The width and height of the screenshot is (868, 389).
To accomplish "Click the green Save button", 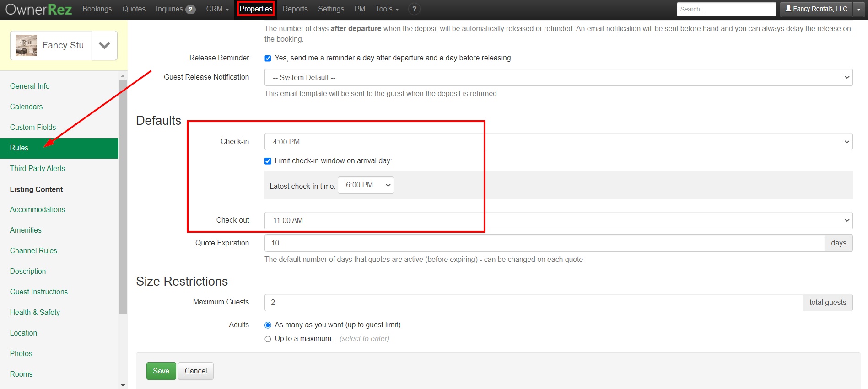I will (161, 371).
